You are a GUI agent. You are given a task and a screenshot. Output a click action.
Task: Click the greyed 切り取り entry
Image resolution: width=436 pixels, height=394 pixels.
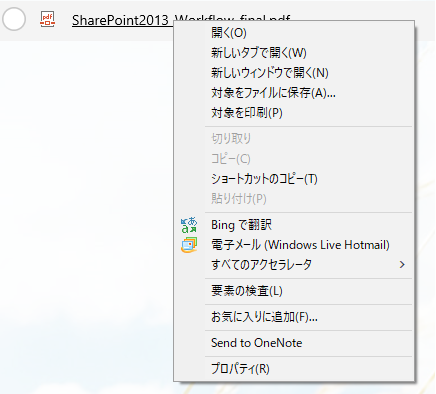click(293, 139)
